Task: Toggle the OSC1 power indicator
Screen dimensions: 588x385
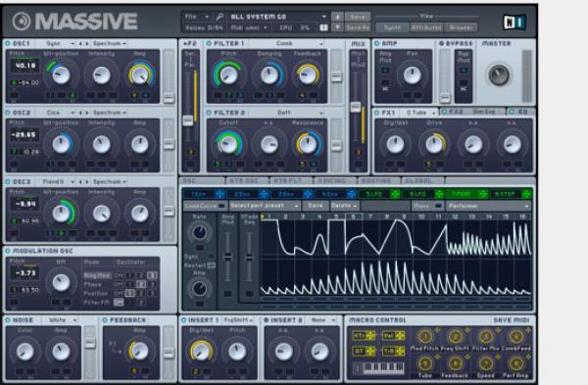Action: point(8,43)
